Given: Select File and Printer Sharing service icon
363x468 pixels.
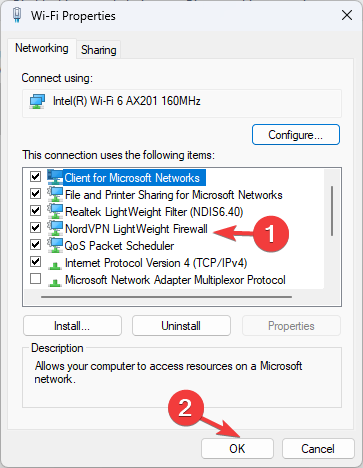Looking at the screenshot, I should (x=55, y=194).
